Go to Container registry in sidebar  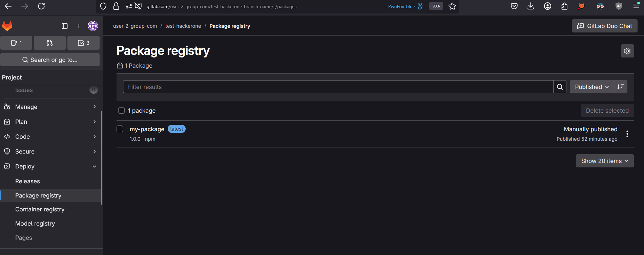click(40, 209)
